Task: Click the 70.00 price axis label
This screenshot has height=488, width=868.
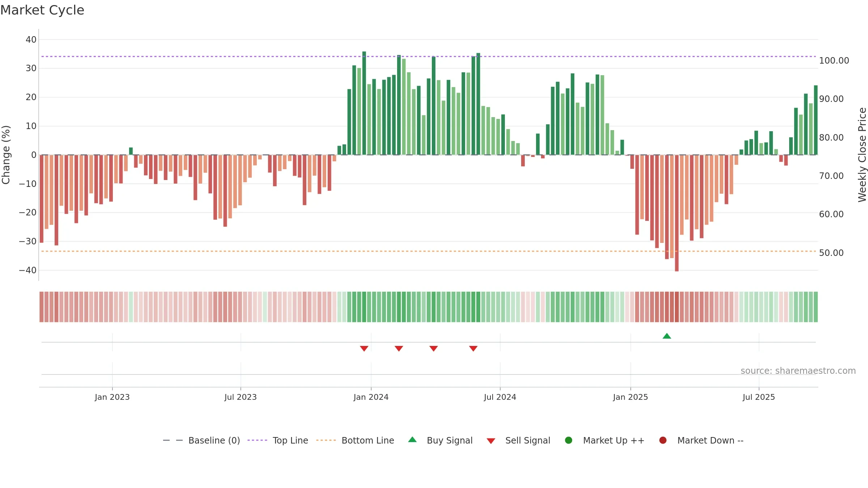Action: [831, 176]
